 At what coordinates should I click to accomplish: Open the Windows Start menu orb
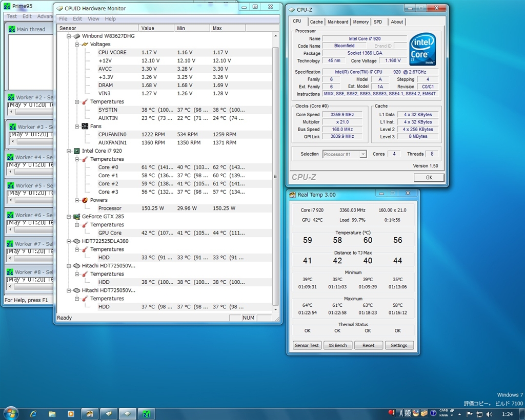click(x=11, y=413)
